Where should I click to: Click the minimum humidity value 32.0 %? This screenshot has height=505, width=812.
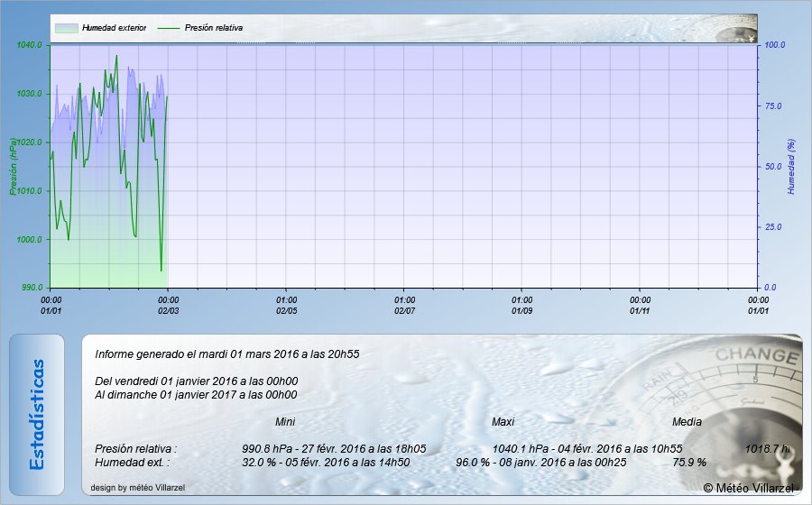pos(259,462)
